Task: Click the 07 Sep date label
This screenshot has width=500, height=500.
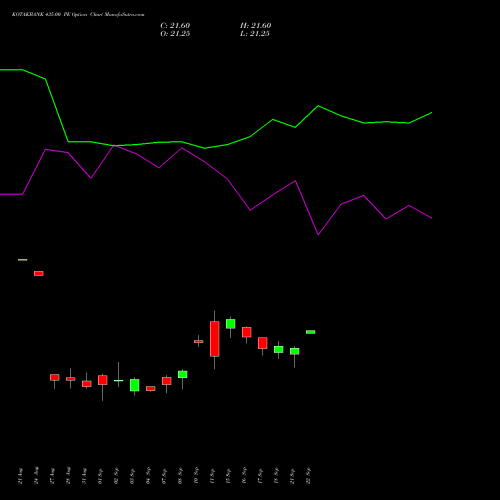Action: [x=164, y=476]
